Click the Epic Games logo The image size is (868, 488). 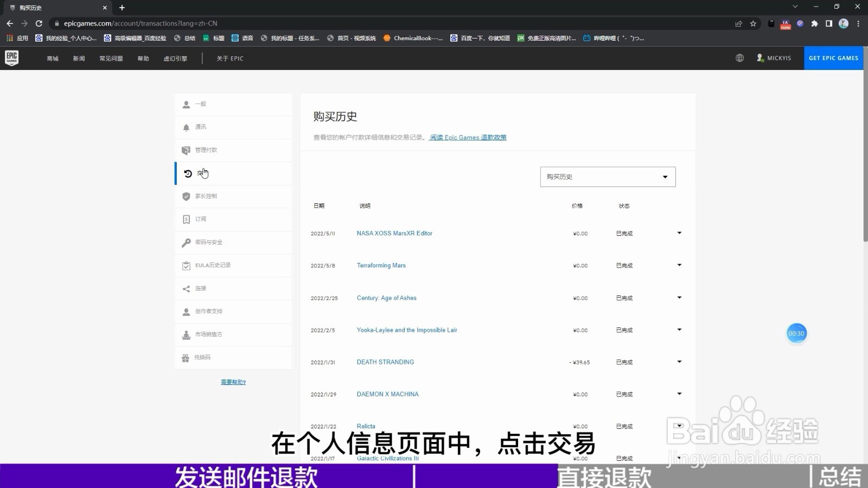tap(11, 58)
